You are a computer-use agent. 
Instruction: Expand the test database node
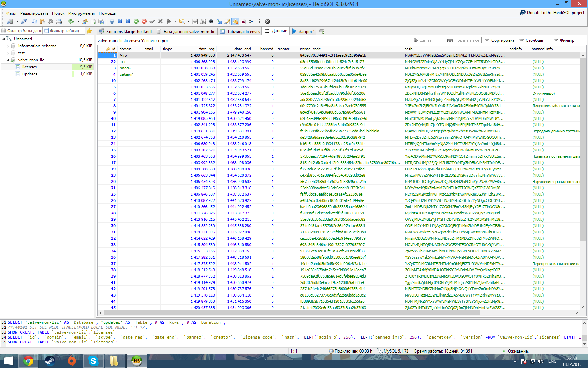point(8,53)
